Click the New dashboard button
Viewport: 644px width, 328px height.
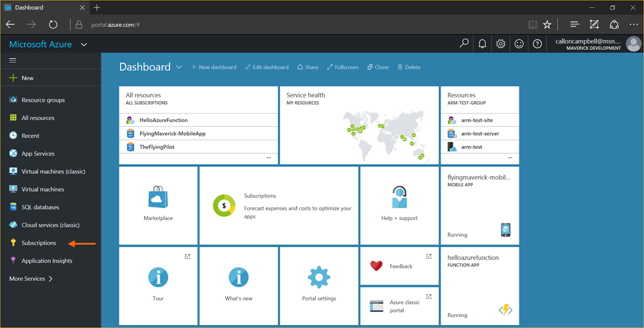[214, 67]
